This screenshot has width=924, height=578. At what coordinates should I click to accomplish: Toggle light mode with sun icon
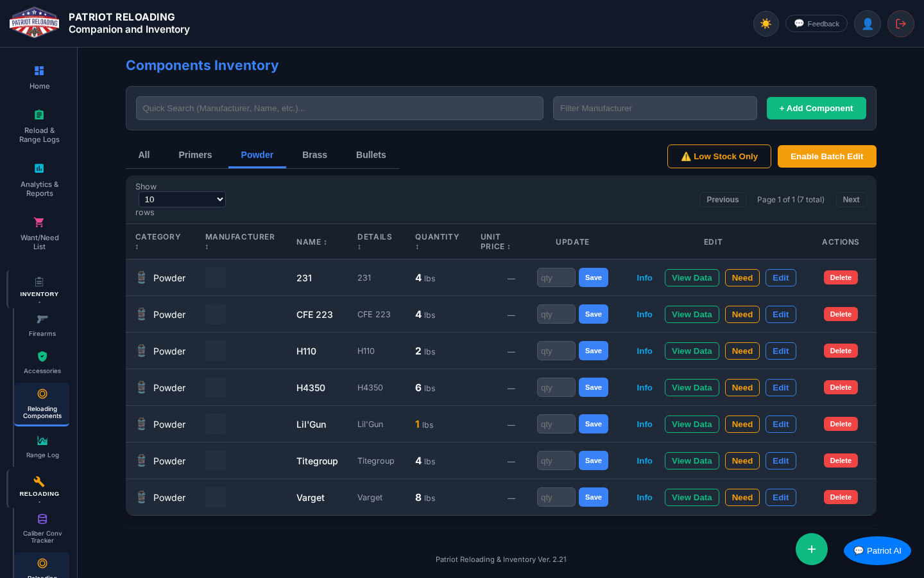[766, 24]
